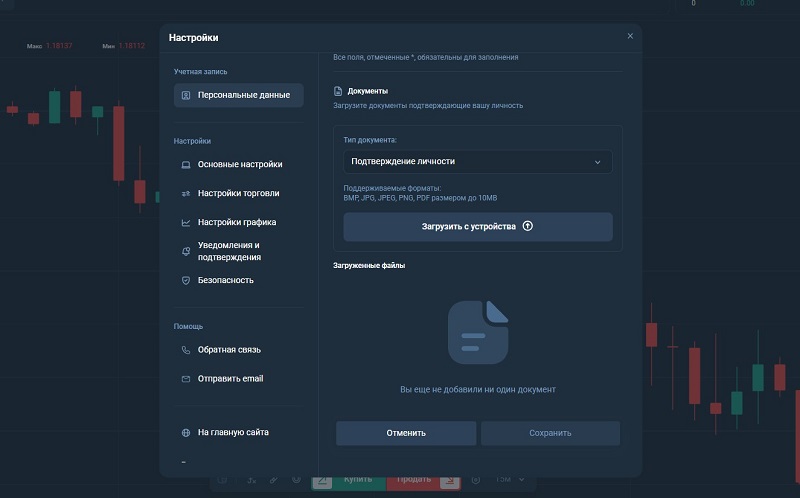
Task: Click the green Купить button
Action: [358, 480]
